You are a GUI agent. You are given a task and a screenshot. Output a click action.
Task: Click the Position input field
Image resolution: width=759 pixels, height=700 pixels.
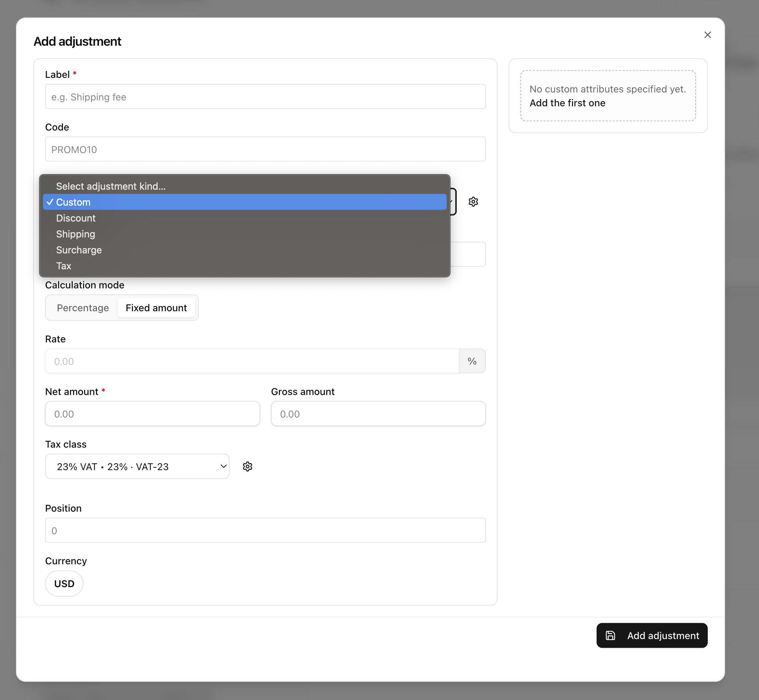pos(265,530)
